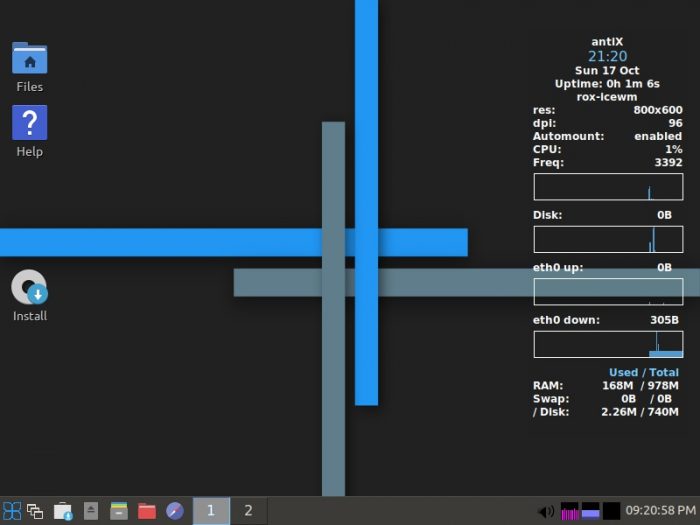Click the volume speaker tray icon
Image resolution: width=700 pixels, height=525 pixels.
pos(546,511)
